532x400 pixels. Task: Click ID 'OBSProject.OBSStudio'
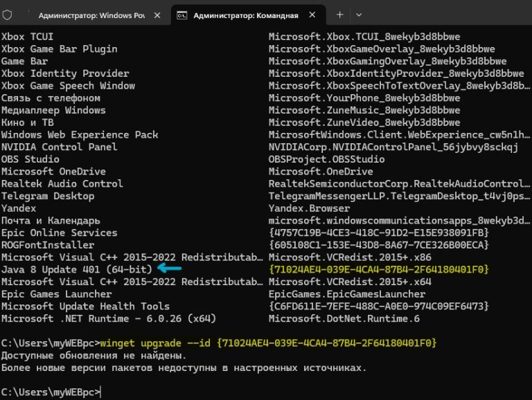tap(327, 159)
